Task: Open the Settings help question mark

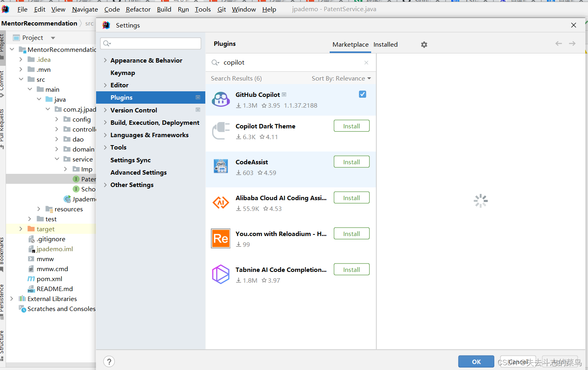Action: (109, 362)
